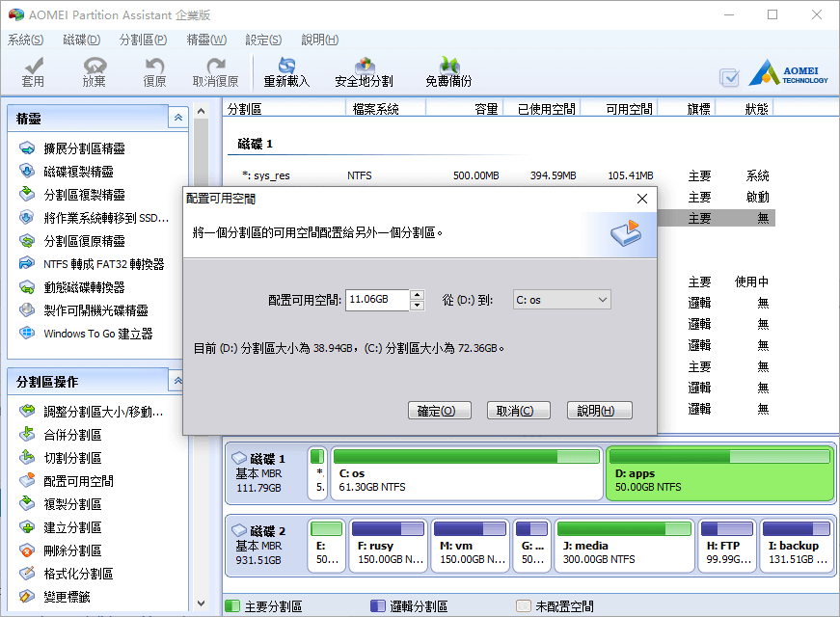Select 切割分割區 operation
Image resolution: width=840 pixels, height=617 pixels.
(x=61, y=458)
